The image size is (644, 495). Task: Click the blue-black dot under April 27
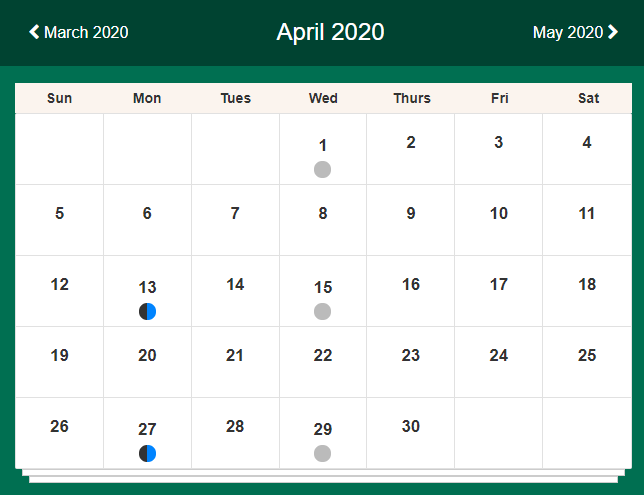tap(147, 454)
